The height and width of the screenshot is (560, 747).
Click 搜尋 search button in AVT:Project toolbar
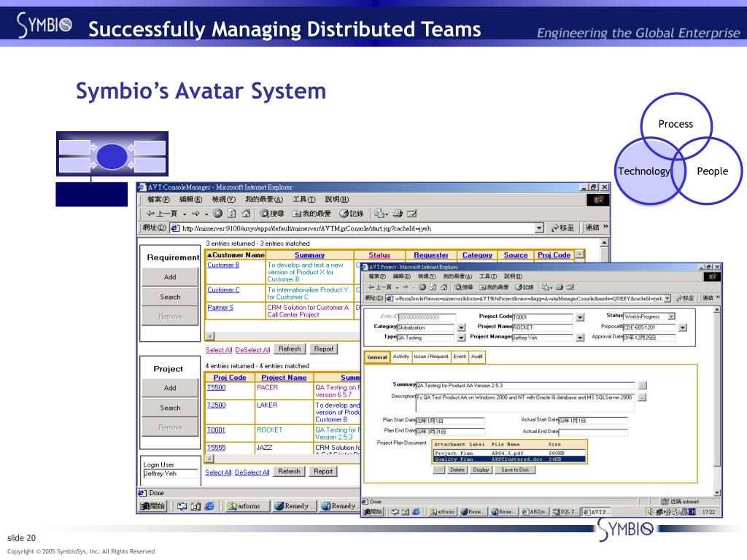(463, 287)
